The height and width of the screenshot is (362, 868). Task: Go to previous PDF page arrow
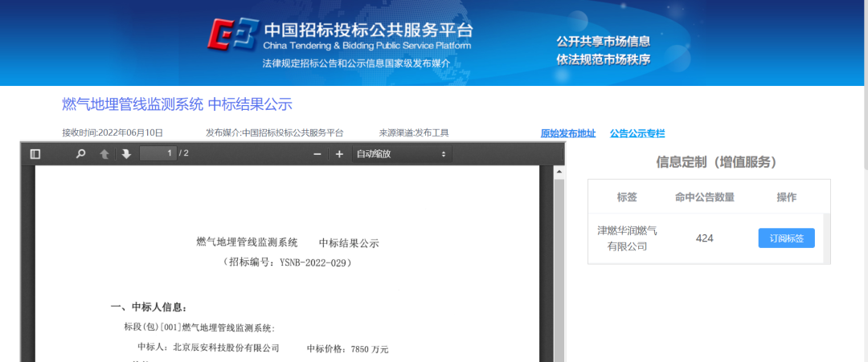point(104,154)
